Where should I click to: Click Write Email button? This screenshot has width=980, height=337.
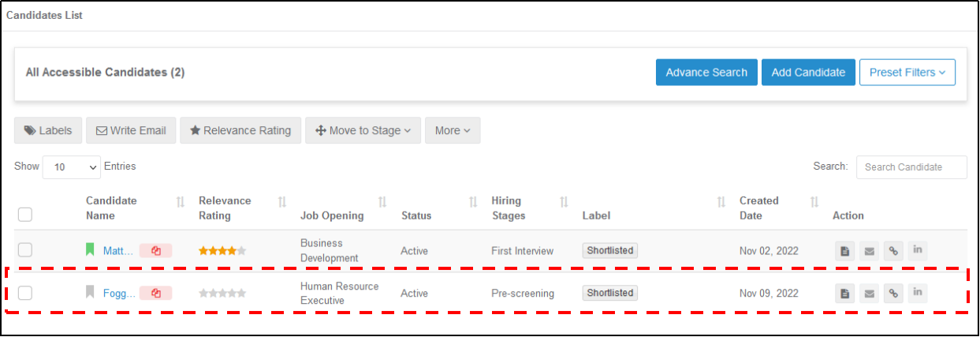click(131, 130)
